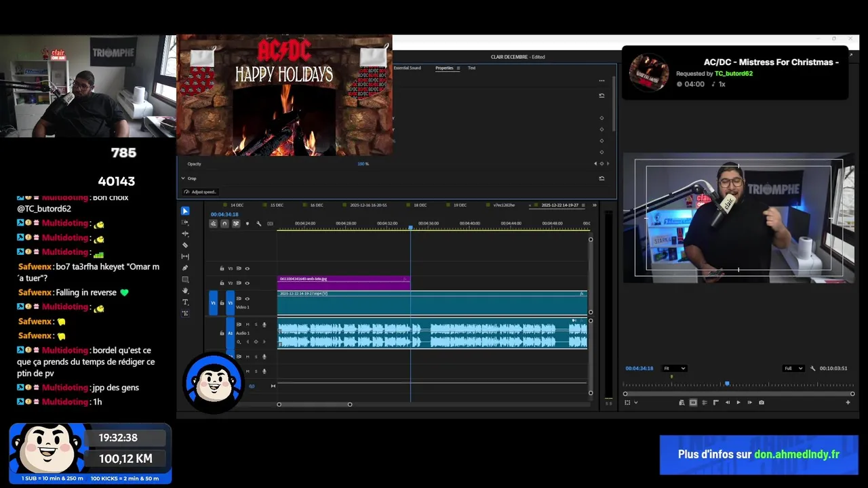Mute the Audio 1 track
Viewport: 868px width, 488px height.
pos(248,325)
